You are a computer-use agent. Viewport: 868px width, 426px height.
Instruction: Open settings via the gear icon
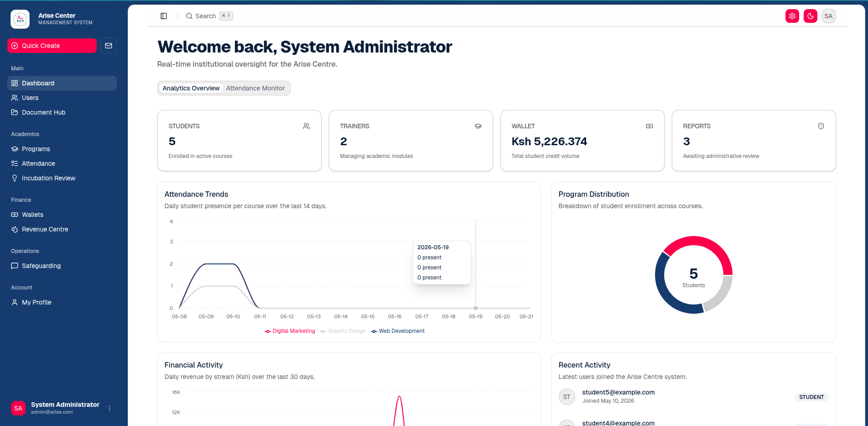point(792,16)
